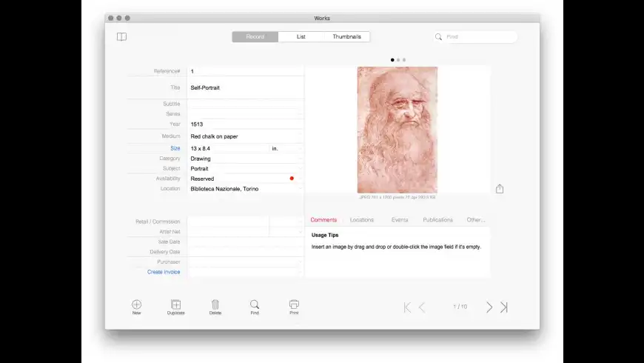Click the New record plus icon

click(x=136, y=304)
